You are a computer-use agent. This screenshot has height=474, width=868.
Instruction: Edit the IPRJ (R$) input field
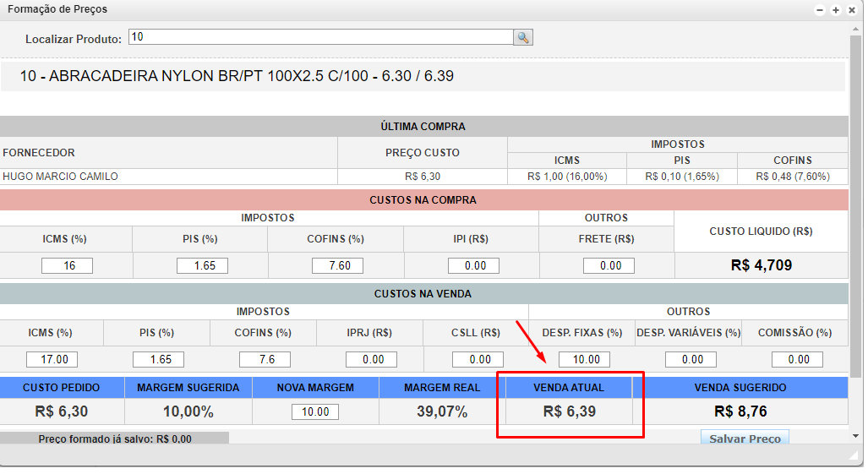coord(371,359)
